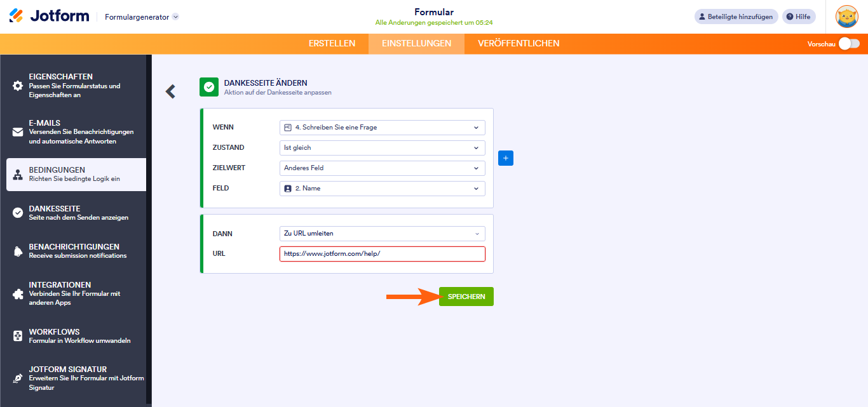This screenshot has height=407, width=868.
Task: Open the DANN 'Zu URL umleiten' dropdown
Action: tap(382, 234)
